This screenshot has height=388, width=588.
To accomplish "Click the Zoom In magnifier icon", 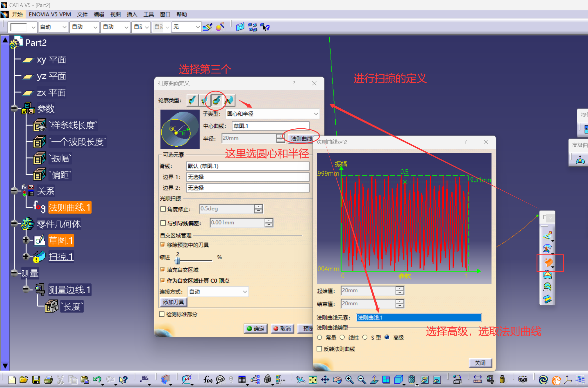I will click(349, 380).
